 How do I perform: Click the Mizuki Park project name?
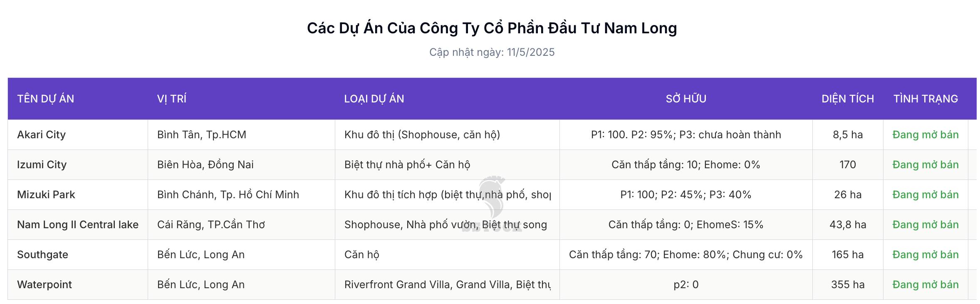click(46, 194)
